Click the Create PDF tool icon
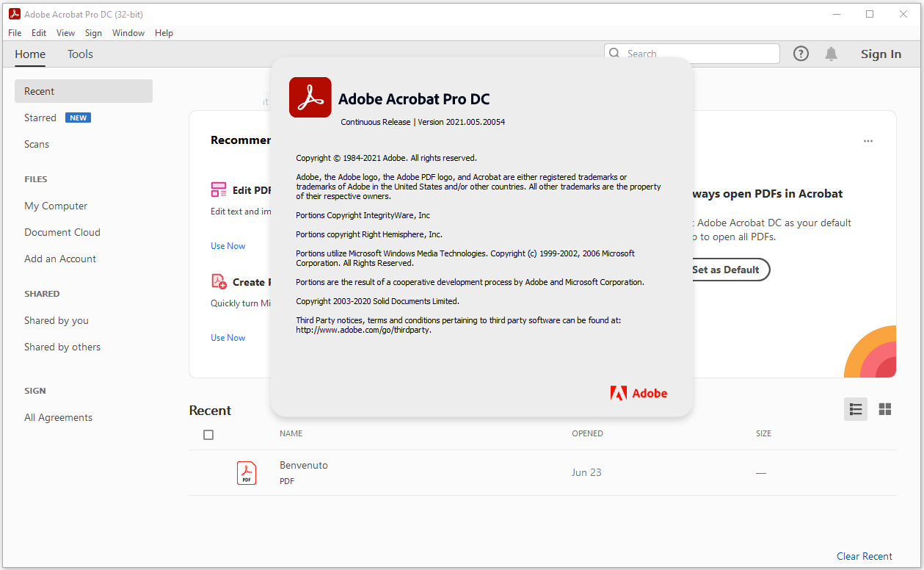Viewport: 924px width, 570px height. coord(219,281)
